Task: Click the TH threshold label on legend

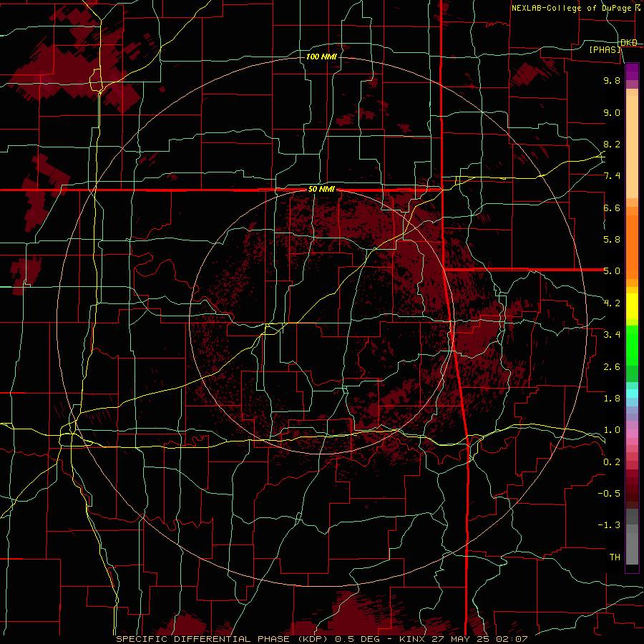Action: [615, 557]
